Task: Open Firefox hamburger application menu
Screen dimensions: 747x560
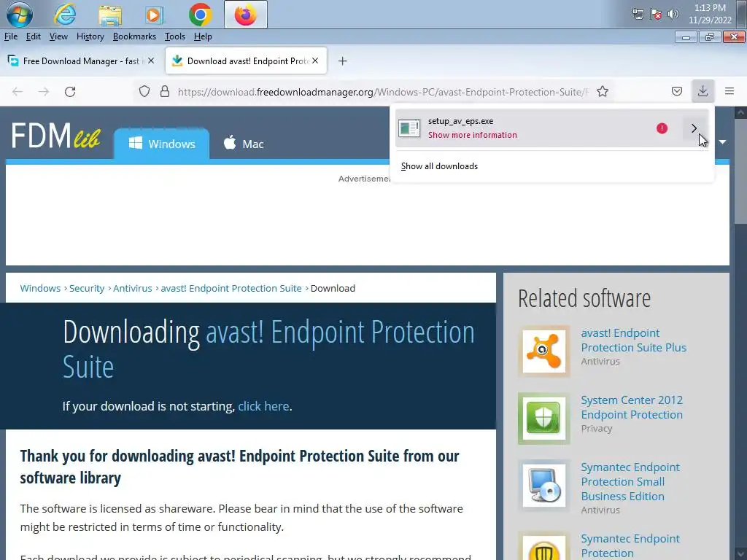Action: (x=729, y=91)
